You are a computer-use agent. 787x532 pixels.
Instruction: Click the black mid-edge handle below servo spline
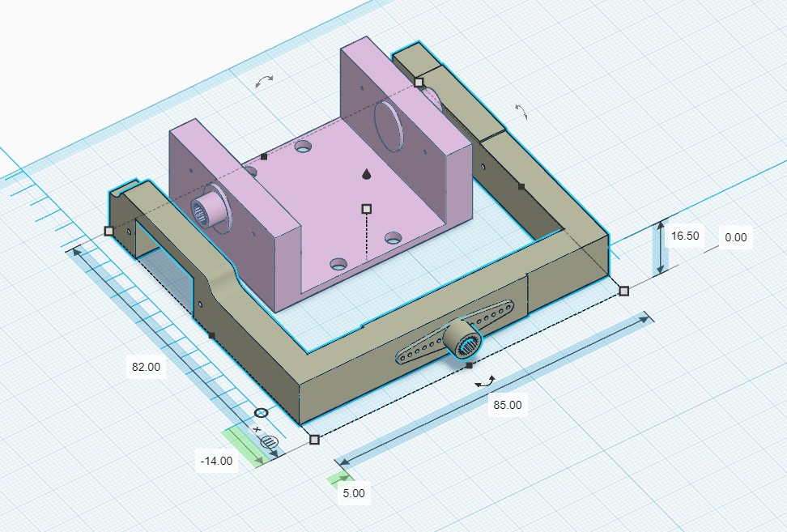[470, 366]
